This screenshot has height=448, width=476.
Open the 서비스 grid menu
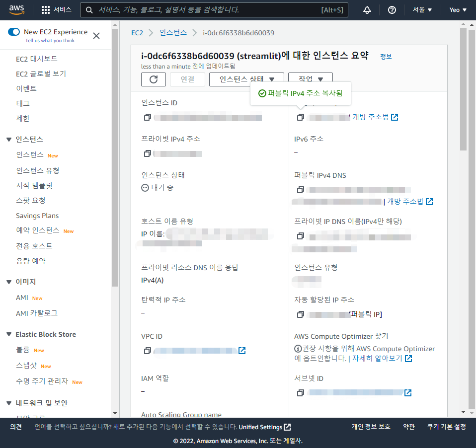coord(57,10)
